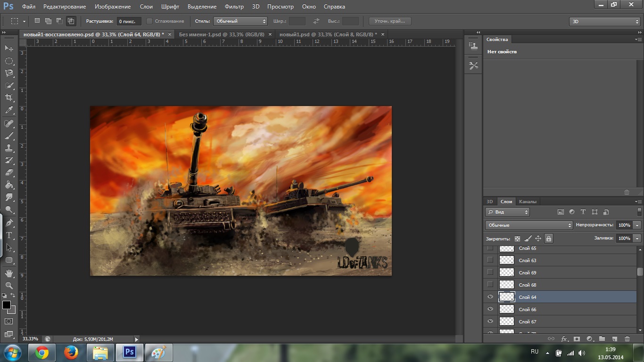The height and width of the screenshot is (362, 644).
Task: Select the Type tool
Action: (9, 235)
